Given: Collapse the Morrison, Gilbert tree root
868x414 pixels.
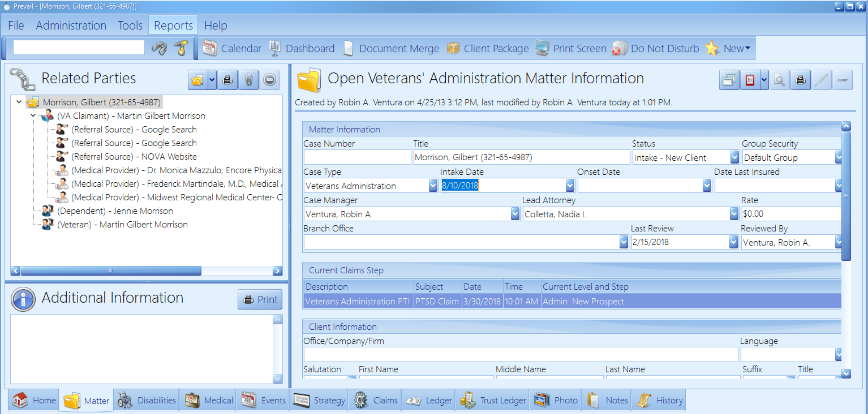Looking at the screenshot, I should [19, 102].
